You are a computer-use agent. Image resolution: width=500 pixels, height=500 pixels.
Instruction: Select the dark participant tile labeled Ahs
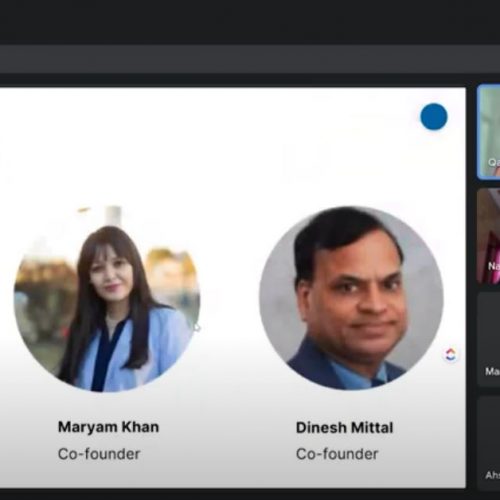coord(489,443)
